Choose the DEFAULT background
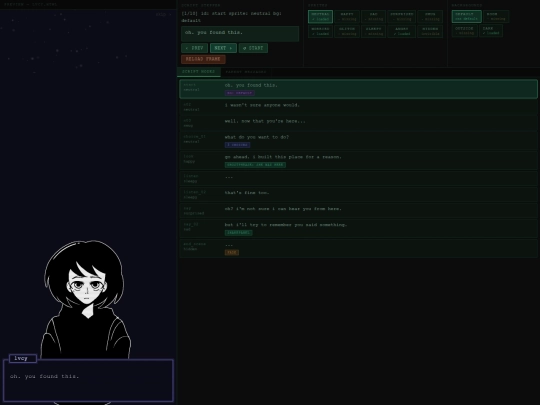Screen dimensions: 540x405 [466, 17]
